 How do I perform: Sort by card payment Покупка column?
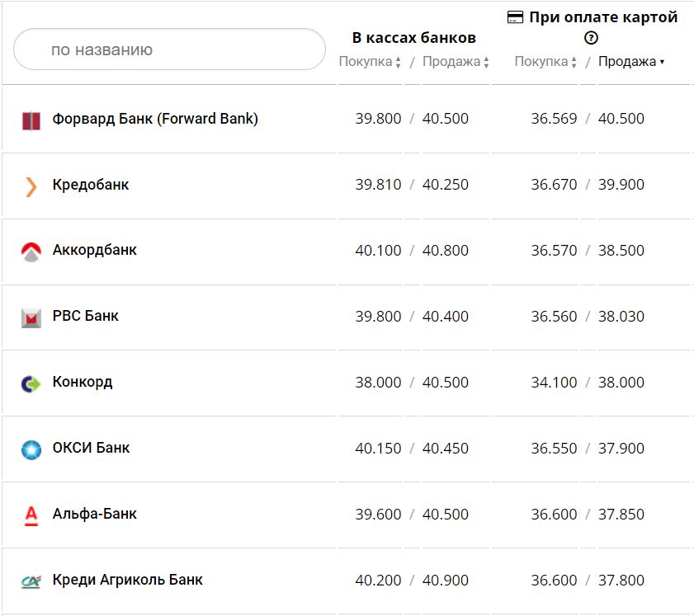coord(545,62)
